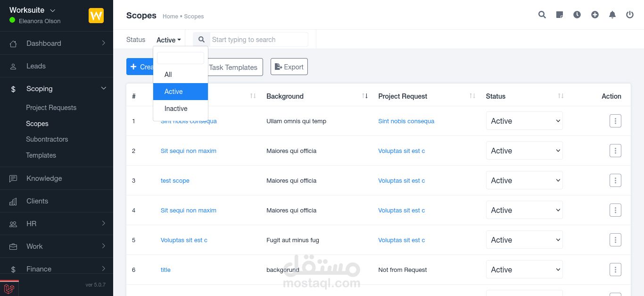The height and width of the screenshot is (296, 644).
Task: Click the plus circle quick-add icon
Action: pos(595,15)
